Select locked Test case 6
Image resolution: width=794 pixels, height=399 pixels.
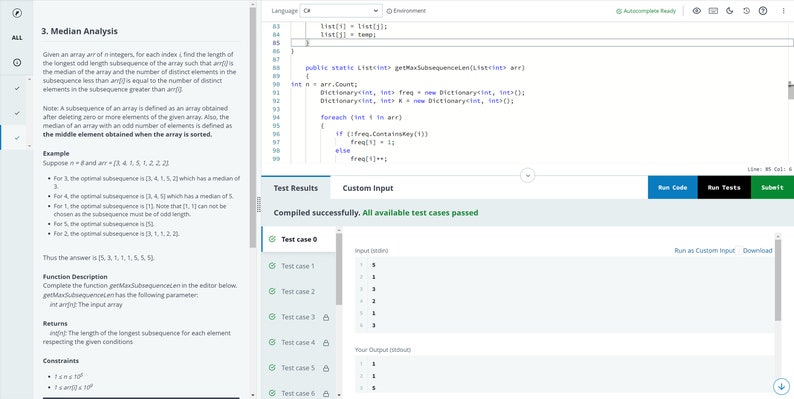[299, 393]
